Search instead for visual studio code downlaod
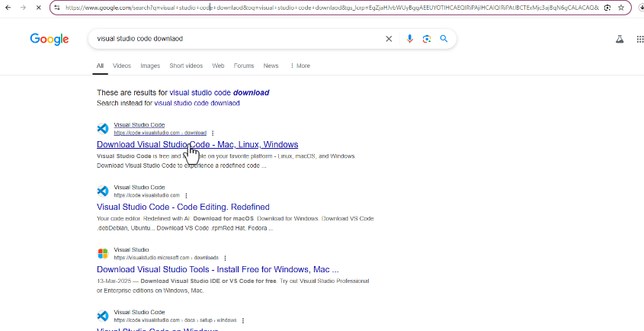 (x=197, y=103)
